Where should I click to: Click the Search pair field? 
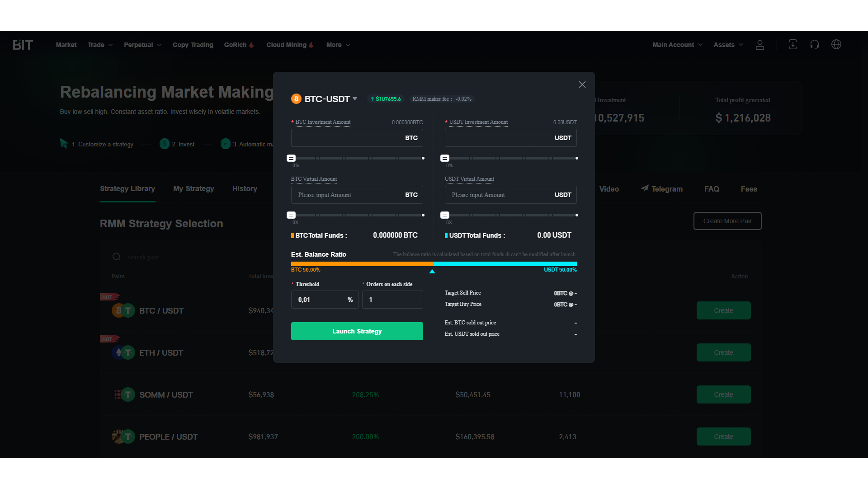[143, 257]
